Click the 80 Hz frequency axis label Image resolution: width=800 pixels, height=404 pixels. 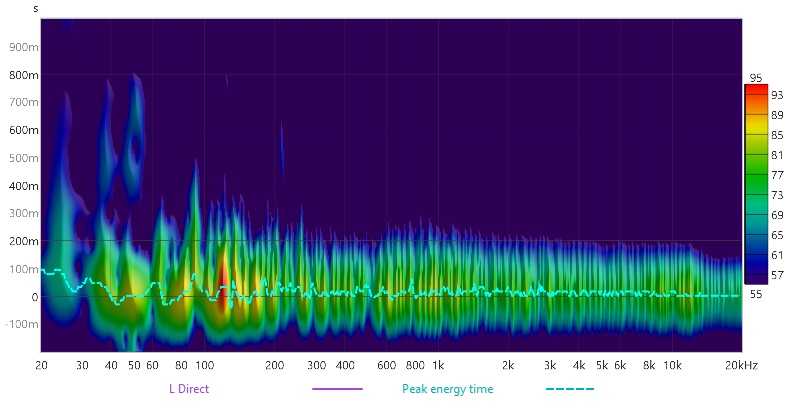(181, 365)
